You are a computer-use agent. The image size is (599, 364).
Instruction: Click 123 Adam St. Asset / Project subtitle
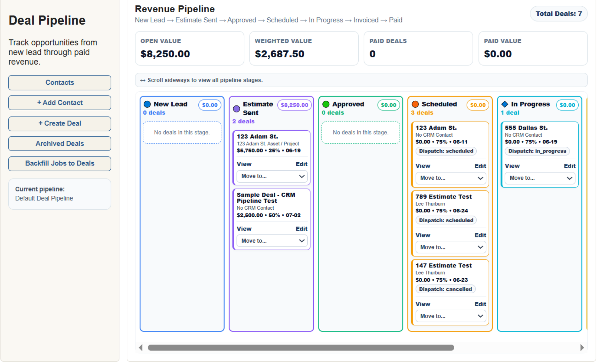pos(268,144)
